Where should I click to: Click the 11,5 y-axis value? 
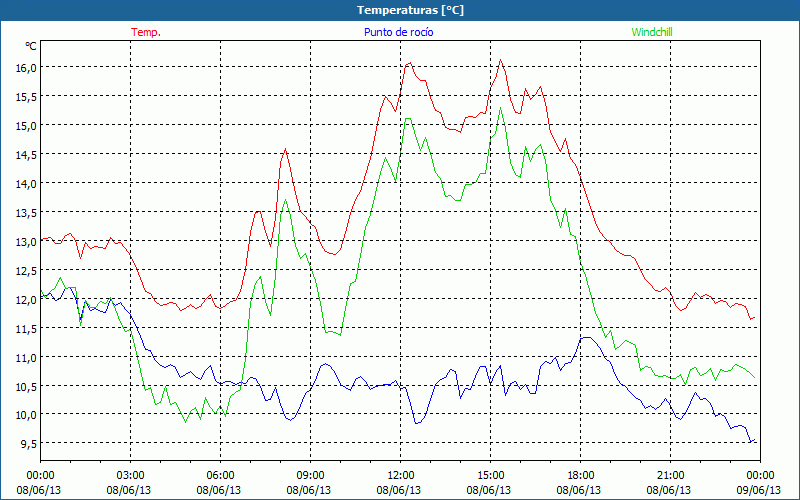[x=26, y=329]
